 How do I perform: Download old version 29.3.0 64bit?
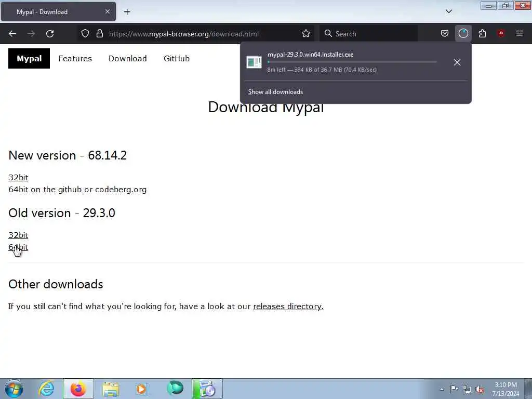point(18,247)
